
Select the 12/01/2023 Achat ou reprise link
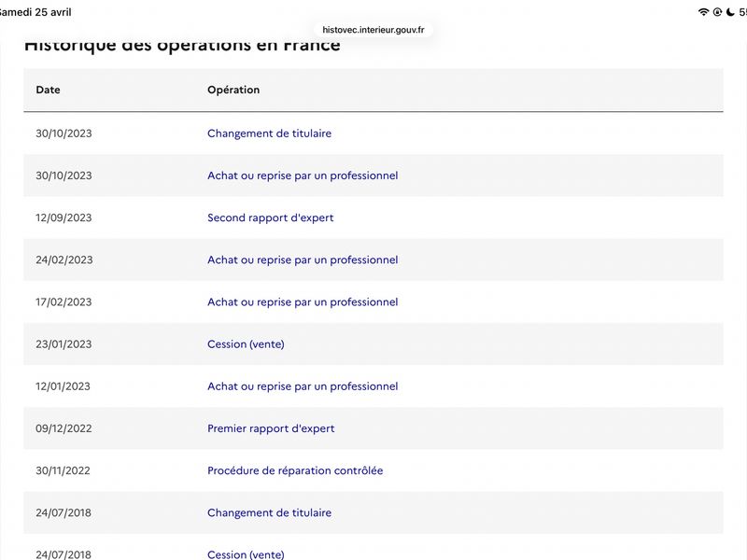(303, 386)
